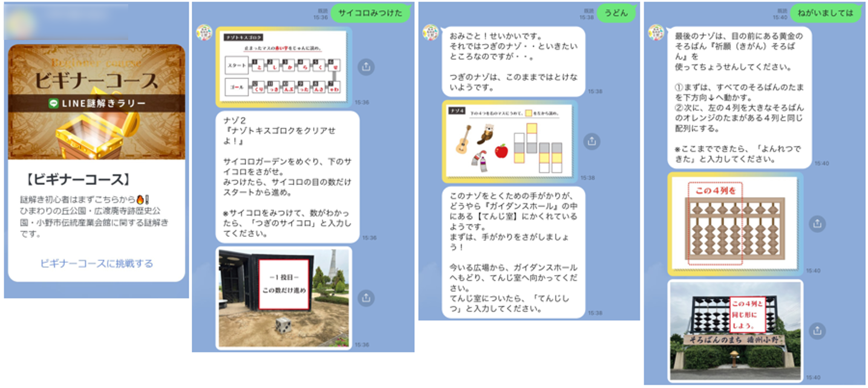868x388 pixels.
Task: Open sender avatar in the サイコロみつけた chat
Action: [204, 34]
